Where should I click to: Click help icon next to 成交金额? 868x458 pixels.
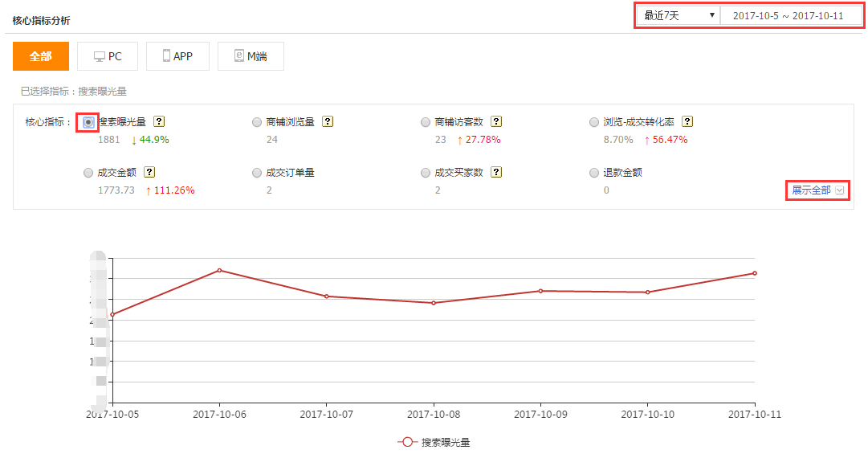click(x=149, y=172)
